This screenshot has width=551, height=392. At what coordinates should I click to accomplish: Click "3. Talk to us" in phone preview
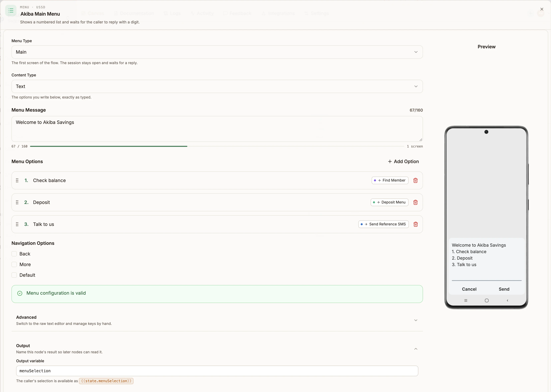tap(464, 265)
